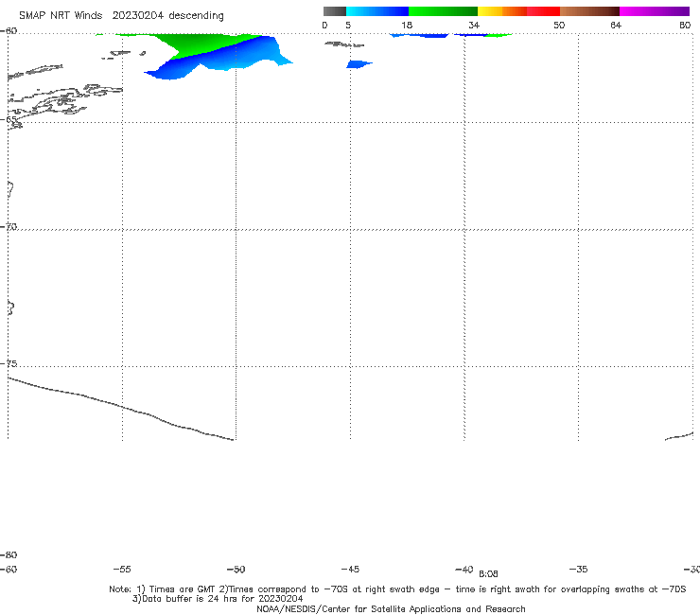Screen dimensions: 700x615
Task: Pick the yellow-to-red segment of the color bar
Action: click(518, 11)
